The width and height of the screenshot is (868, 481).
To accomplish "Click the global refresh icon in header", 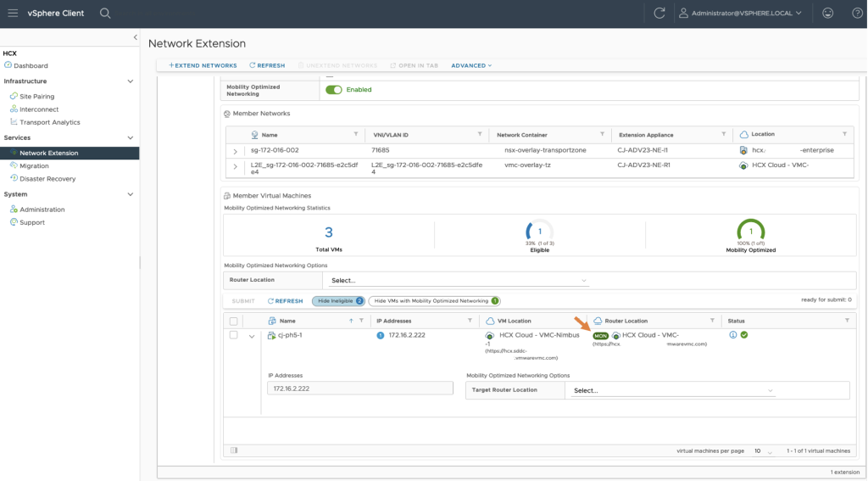I will (659, 13).
